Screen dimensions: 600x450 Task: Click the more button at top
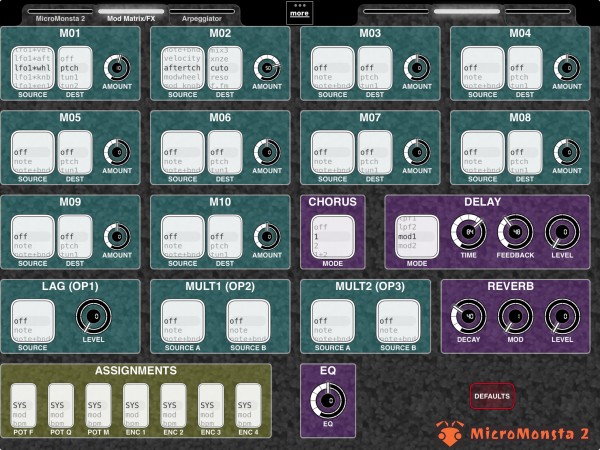(x=299, y=13)
